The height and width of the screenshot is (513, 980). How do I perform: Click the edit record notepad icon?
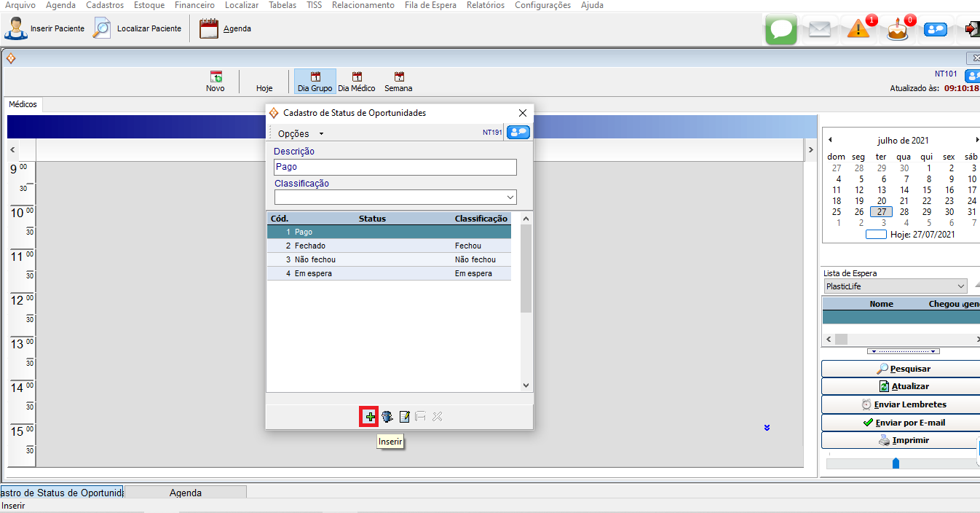(x=404, y=417)
